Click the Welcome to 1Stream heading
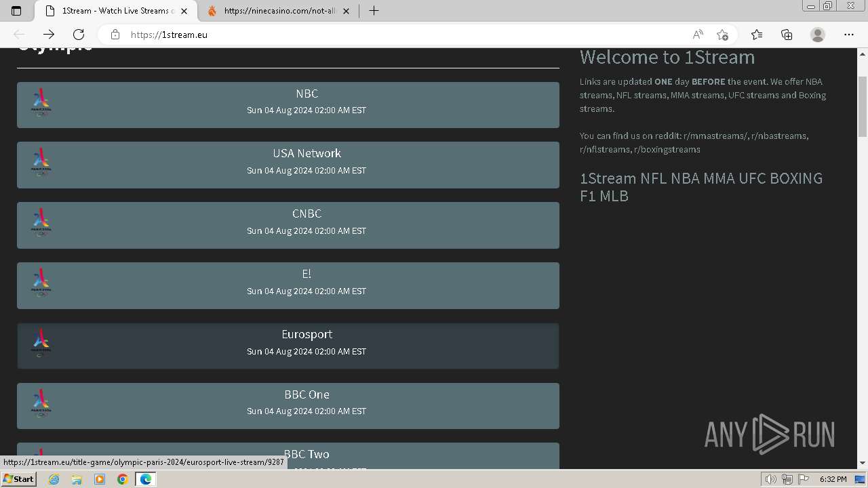This screenshot has height=488, width=868. click(667, 57)
